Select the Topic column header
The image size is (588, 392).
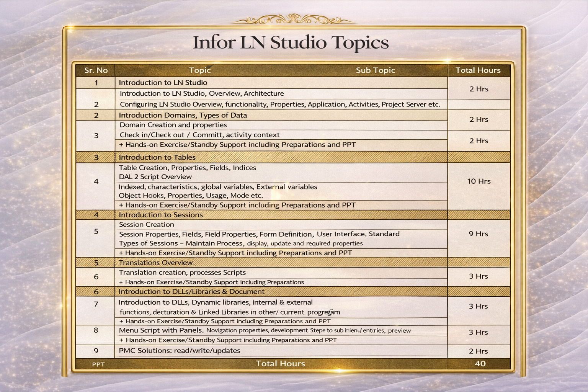200,70
